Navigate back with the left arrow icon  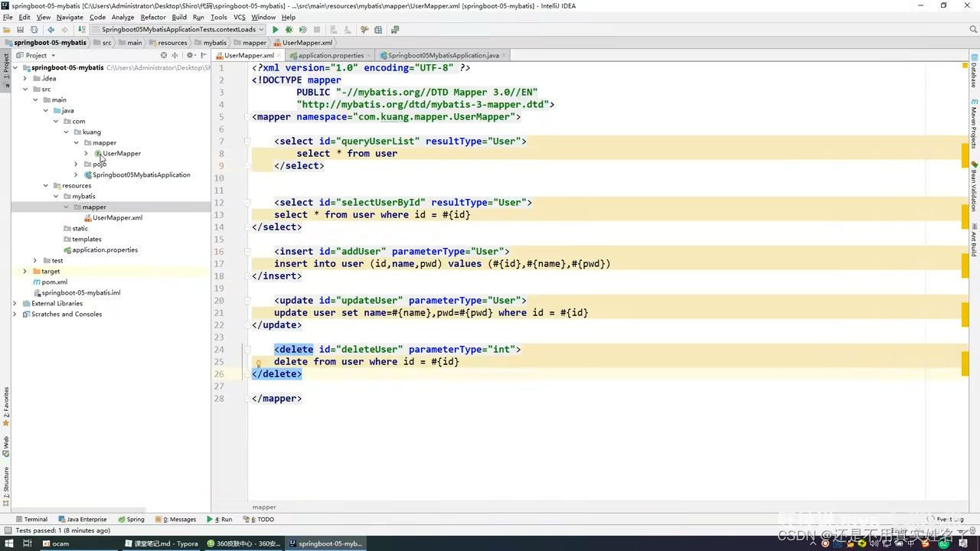(51, 30)
